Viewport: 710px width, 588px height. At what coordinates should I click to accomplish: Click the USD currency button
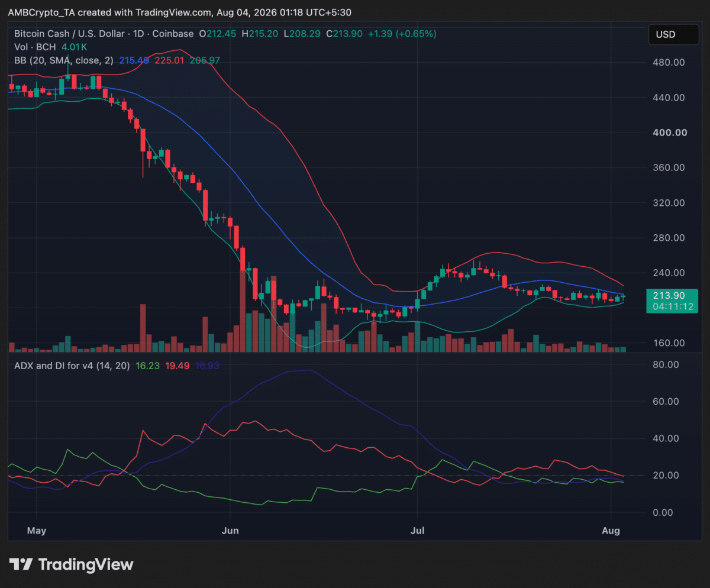click(x=673, y=35)
